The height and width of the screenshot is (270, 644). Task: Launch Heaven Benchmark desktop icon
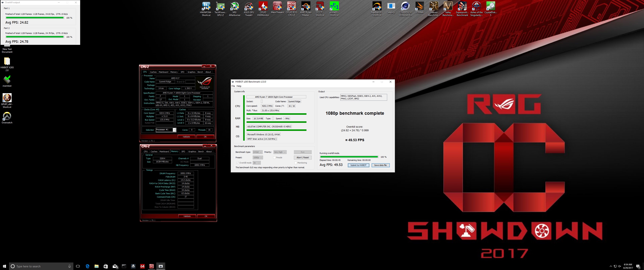[x=434, y=9]
